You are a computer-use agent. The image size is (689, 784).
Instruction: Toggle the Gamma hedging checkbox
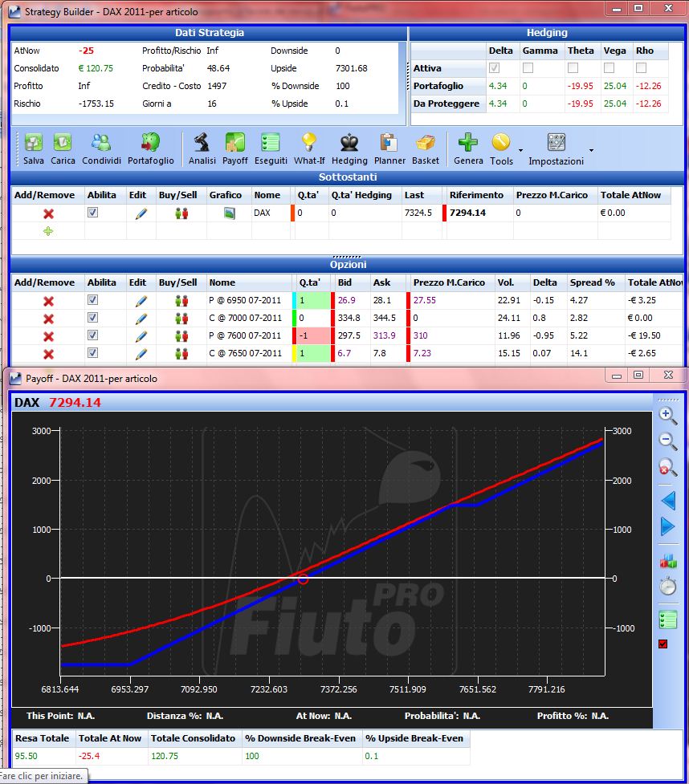coord(528,68)
